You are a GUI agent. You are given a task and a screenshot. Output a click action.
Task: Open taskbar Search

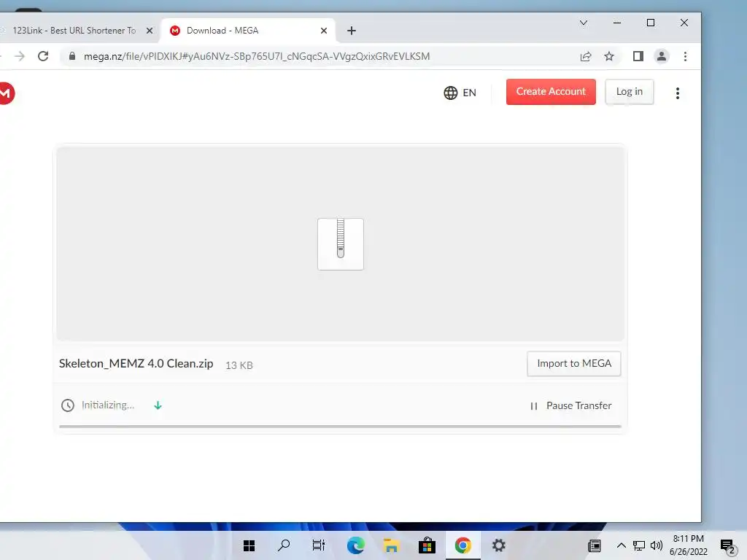[284, 545]
